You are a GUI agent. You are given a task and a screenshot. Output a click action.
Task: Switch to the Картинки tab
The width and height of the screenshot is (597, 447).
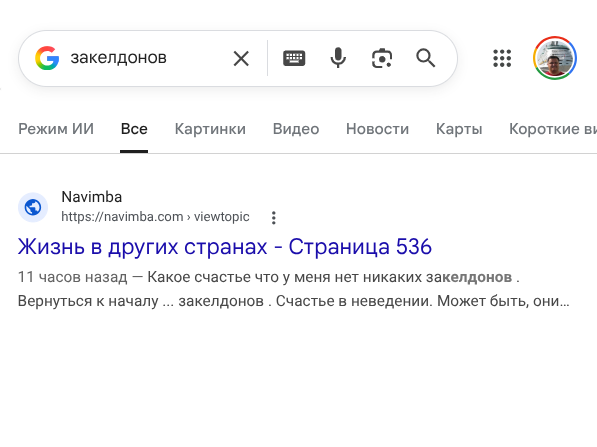point(210,129)
